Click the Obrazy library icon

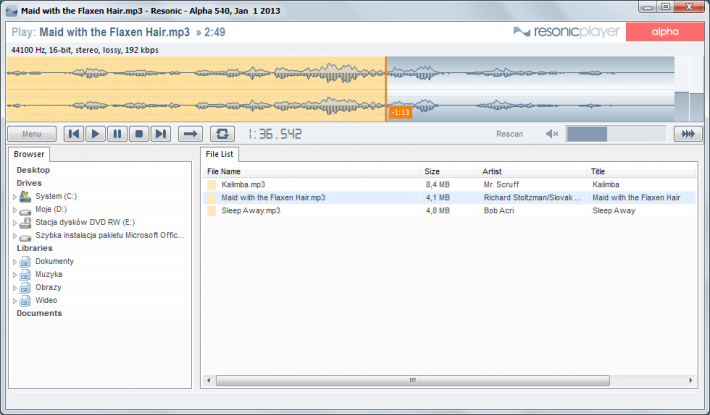coord(25,288)
